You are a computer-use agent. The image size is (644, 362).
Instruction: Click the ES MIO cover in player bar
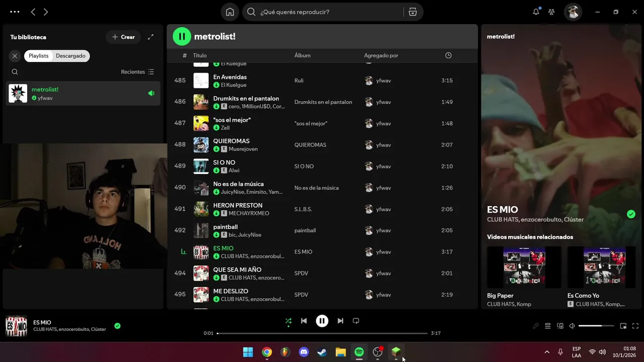(x=16, y=326)
